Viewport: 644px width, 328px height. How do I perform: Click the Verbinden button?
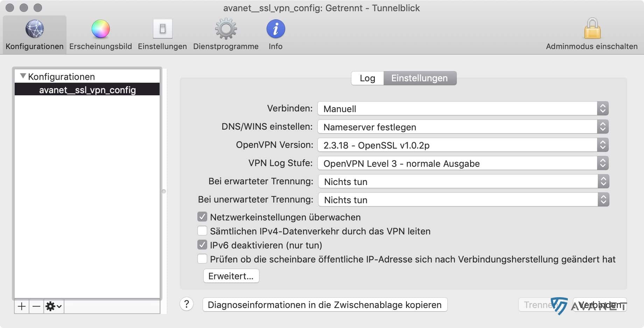[x=600, y=305]
